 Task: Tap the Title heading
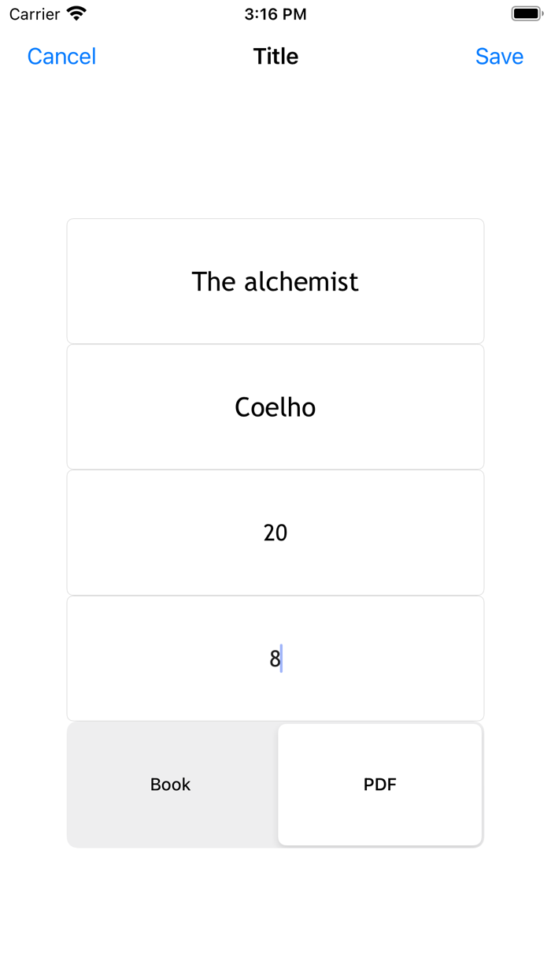coord(275,56)
